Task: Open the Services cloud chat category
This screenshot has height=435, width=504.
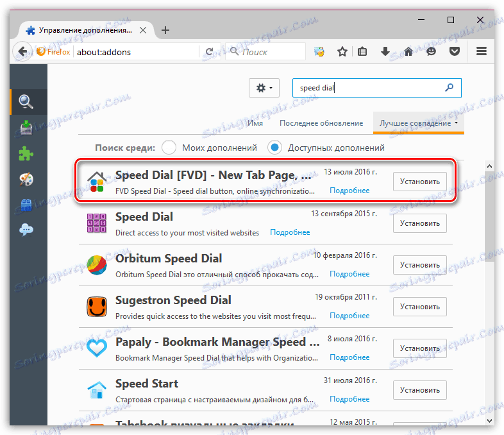Action: (26, 230)
